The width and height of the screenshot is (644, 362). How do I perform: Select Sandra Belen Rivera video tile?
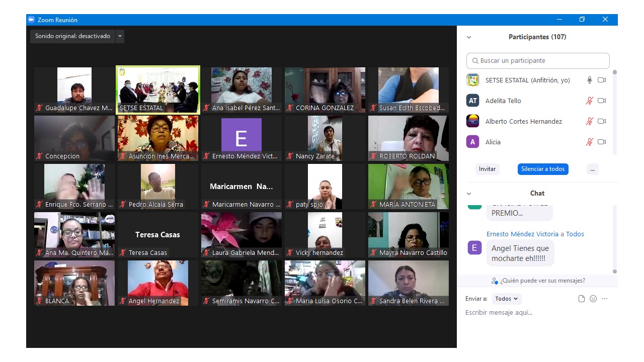point(409,283)
